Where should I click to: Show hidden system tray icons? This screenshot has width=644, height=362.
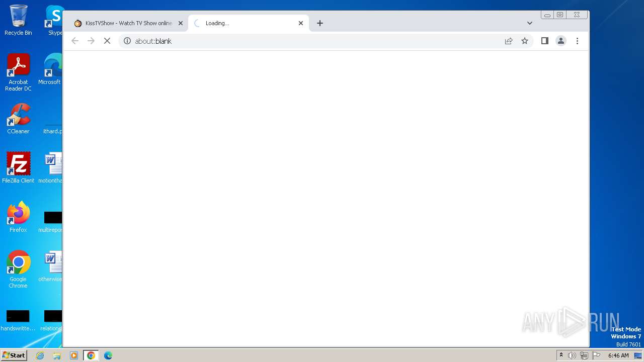click(561, 355)
